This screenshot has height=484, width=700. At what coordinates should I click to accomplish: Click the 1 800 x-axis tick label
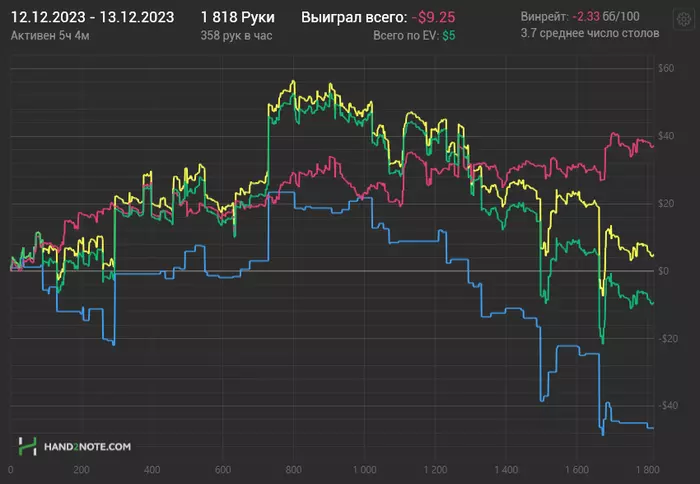pos(647,470)
